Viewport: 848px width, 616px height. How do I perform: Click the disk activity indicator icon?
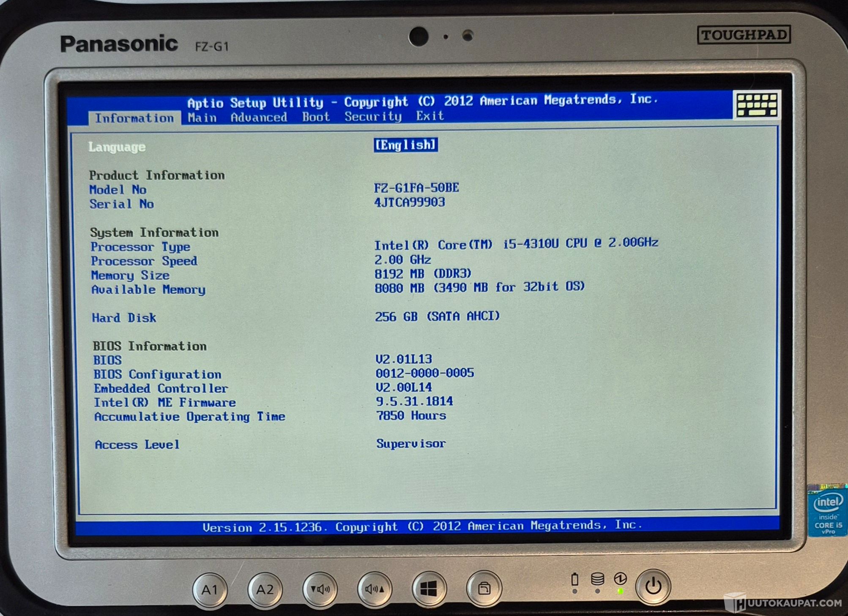point(597,579)
